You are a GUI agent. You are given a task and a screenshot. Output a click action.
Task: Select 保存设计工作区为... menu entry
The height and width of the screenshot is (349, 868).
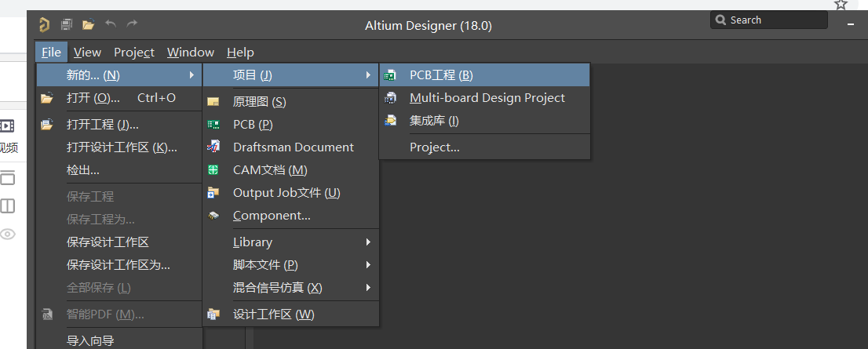click(x=119, y=265)
